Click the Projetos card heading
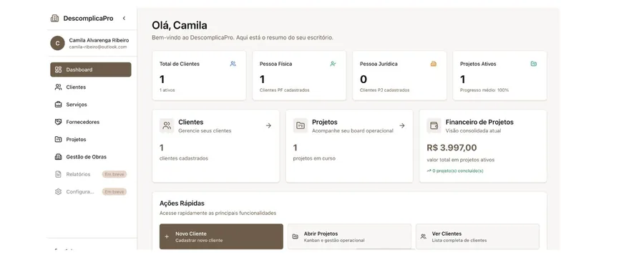The width and height of the screenshot is (644, 263). click(325, 123)
